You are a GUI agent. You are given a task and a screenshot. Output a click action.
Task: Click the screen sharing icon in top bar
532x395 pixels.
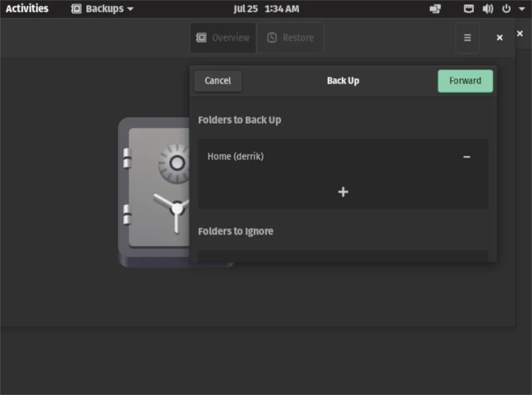436,9
